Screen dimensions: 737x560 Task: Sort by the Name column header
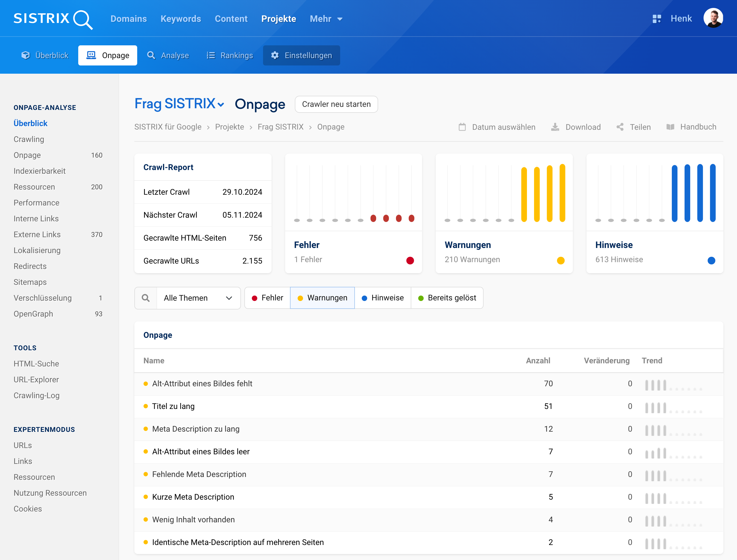[x=154, y=361]
